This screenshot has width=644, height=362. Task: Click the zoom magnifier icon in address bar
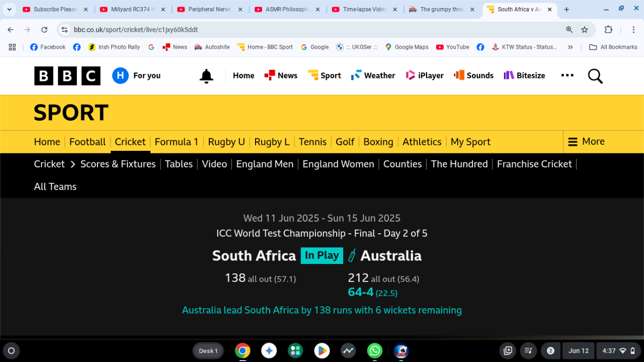(x=570, y=30)
